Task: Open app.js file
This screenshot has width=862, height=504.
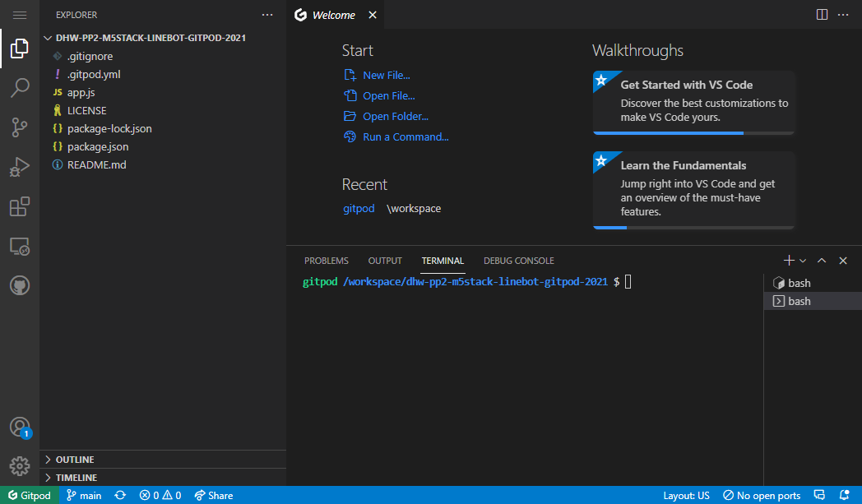Action: (163, 92)
